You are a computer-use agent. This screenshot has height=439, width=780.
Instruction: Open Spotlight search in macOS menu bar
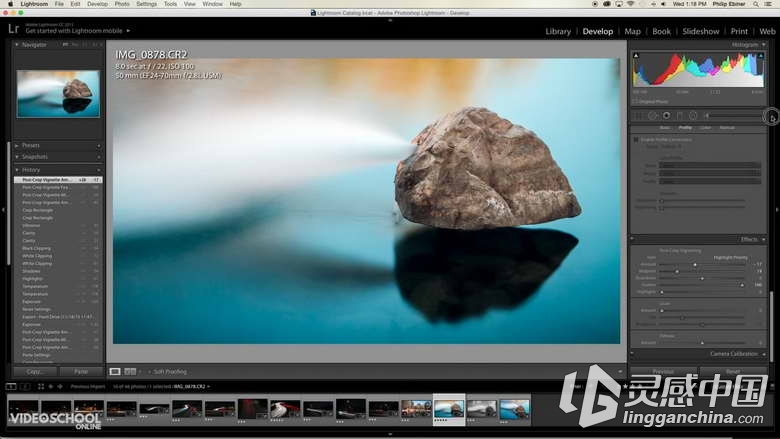pyautogui.click(x=756, y=4)
